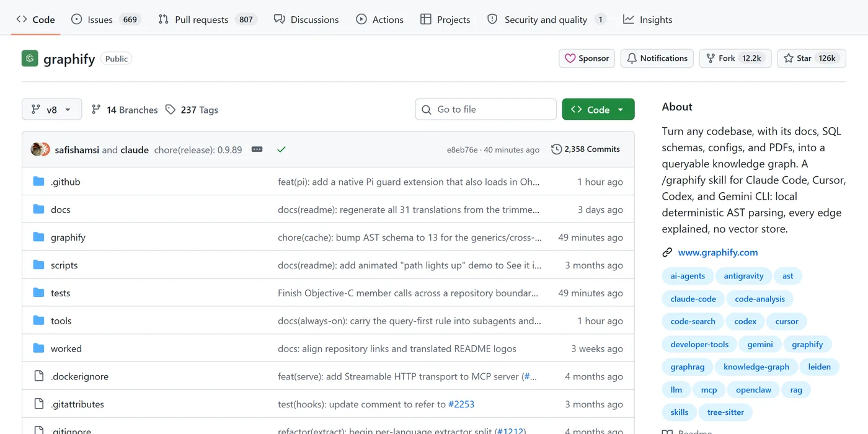
Task: Select the openclaw topic tag
Action: click(753, 390)
